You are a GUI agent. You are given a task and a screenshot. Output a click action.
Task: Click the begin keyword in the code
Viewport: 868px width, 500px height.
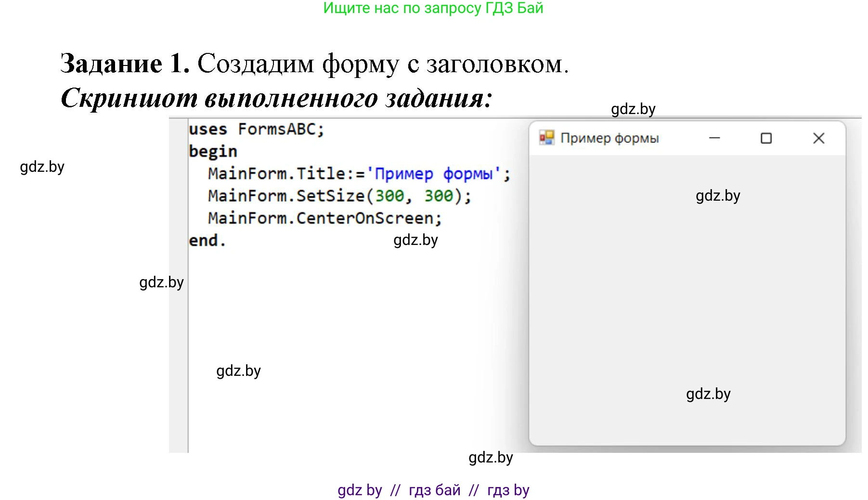pyautogui.click(x=213, y=152)
